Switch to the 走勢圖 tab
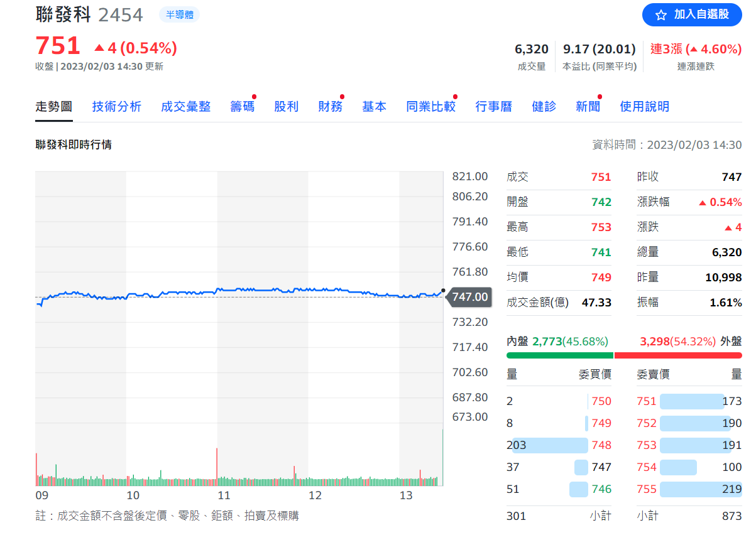Screen dimensions: 756x540 click(54, 107)
